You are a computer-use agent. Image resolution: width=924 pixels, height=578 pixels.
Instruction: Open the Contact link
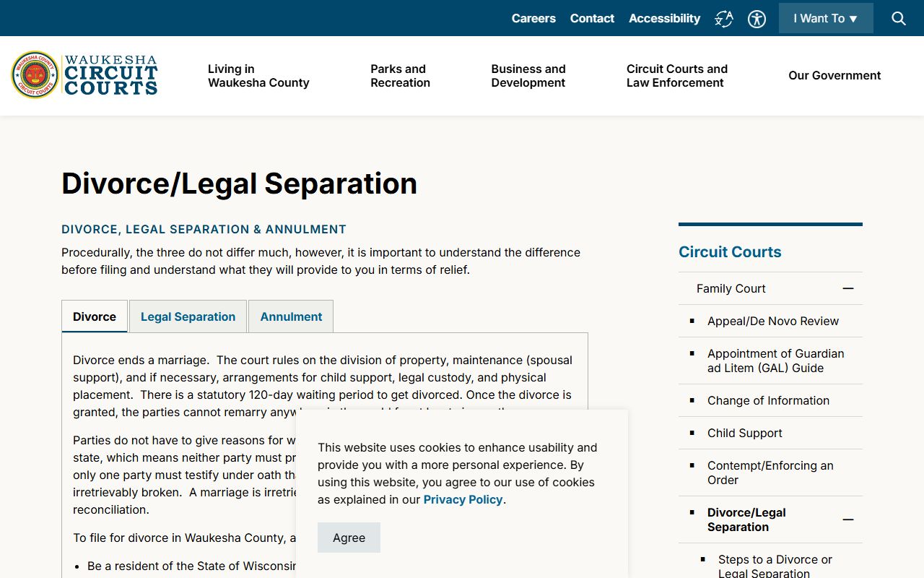(x=592, y=18)
